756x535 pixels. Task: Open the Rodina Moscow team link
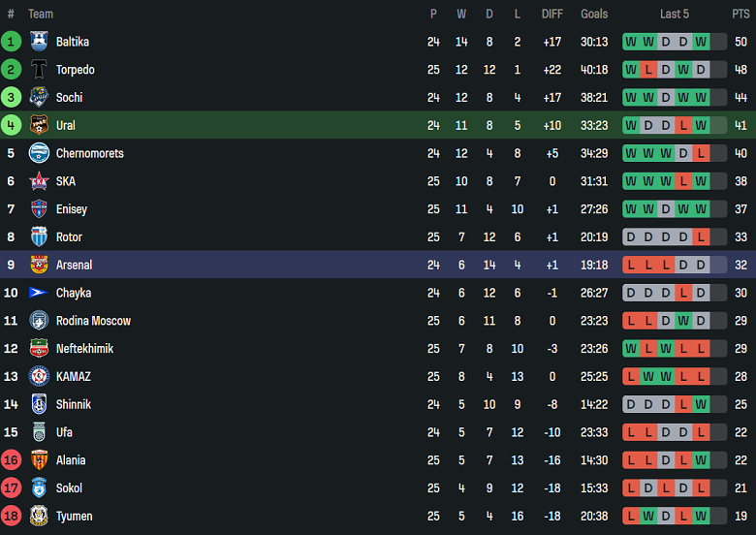pos(93,321)
